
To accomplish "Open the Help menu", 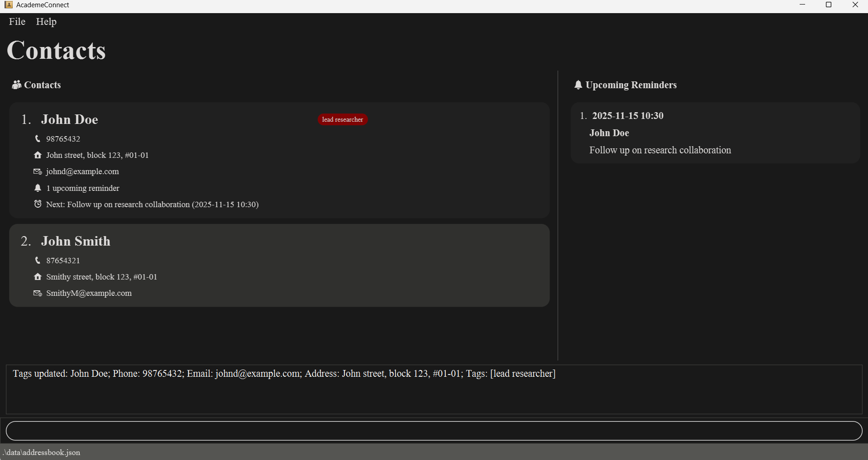I will coord(46,22).
